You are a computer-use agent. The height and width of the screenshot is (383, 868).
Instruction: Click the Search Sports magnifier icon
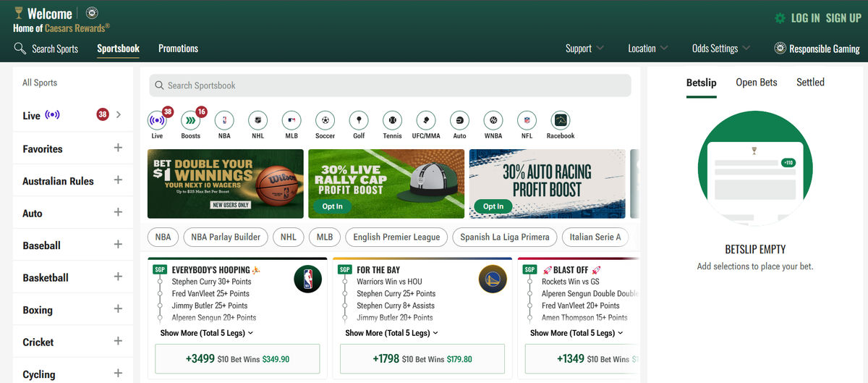[x=20, y=49]
